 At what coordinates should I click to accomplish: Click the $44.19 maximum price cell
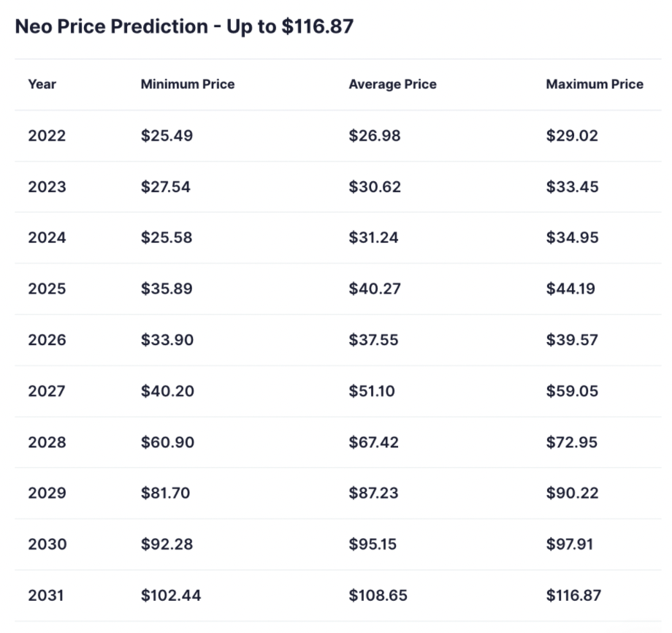coord(570,289)
